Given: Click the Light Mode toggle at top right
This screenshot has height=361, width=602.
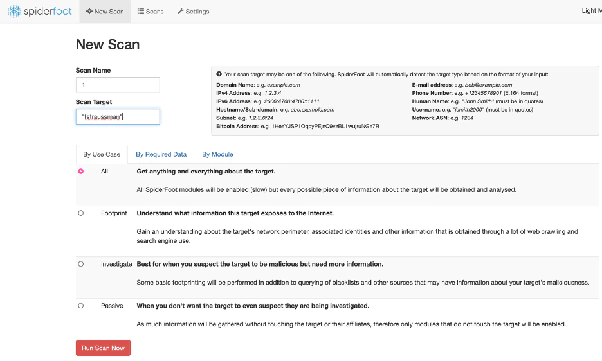Looking at the screenshot, I should click(x=591, y=11).
